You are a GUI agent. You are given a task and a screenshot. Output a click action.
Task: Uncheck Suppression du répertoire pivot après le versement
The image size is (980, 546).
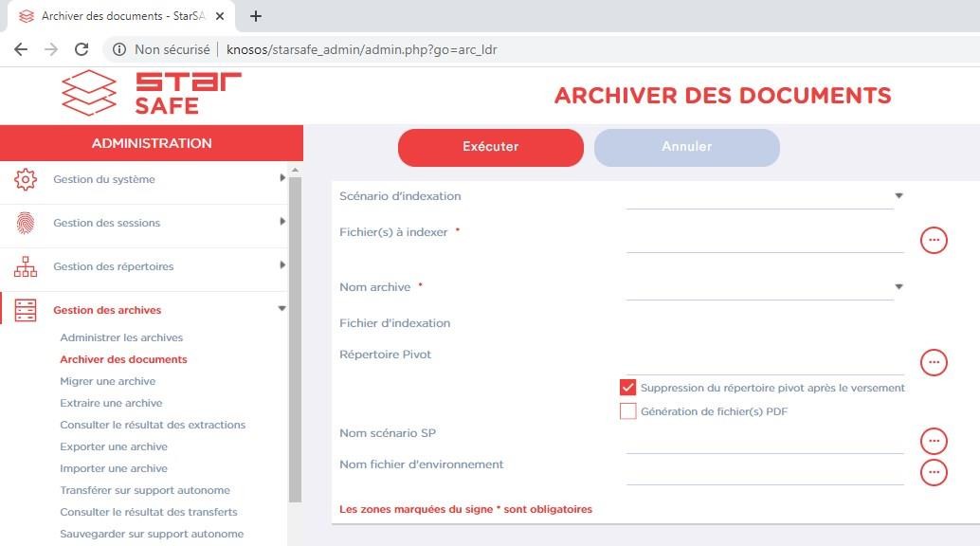tap(627, 388)
